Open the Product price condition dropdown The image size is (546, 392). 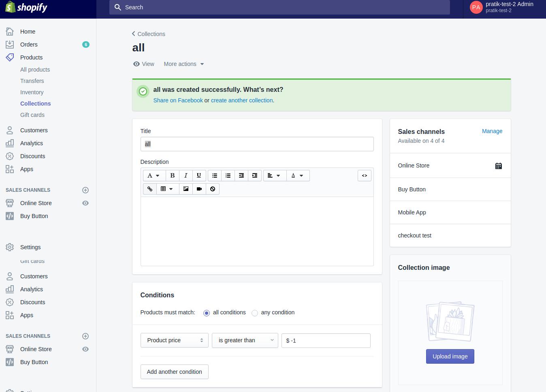point(174,340)
